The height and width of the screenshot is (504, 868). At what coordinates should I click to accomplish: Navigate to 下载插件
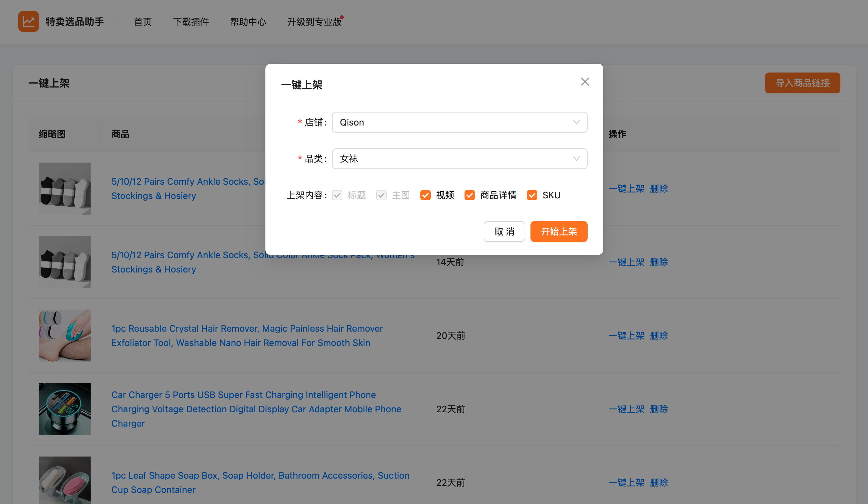pyautogui.click(x=192, y=22)
